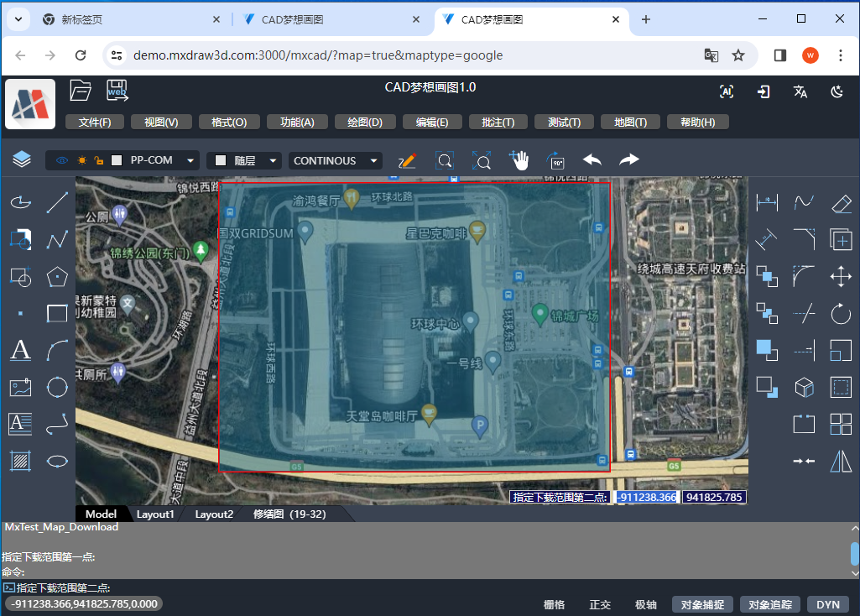Click the language translate icon
860x616 pixels.
800,91
